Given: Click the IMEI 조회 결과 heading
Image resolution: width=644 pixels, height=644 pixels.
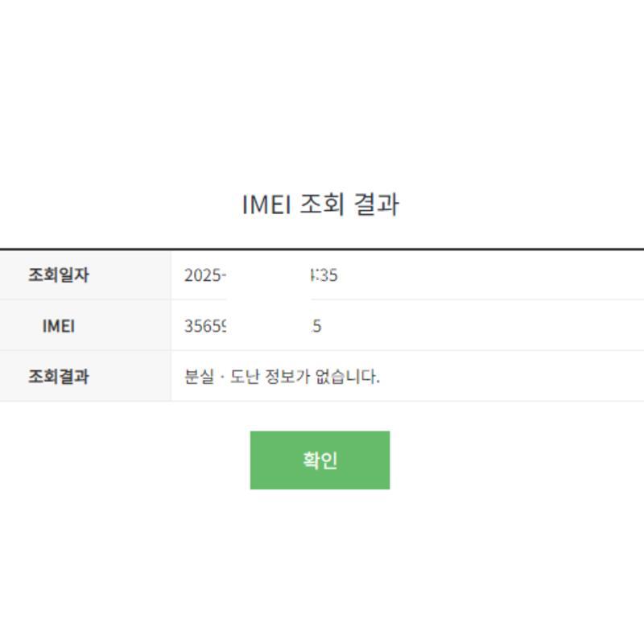Looking at the screenshot, I should (x=320, y=204).
